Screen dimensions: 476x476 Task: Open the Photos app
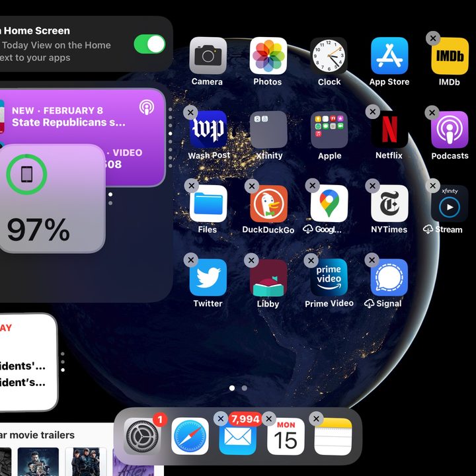pyautogui.click(x=268, y=56)
